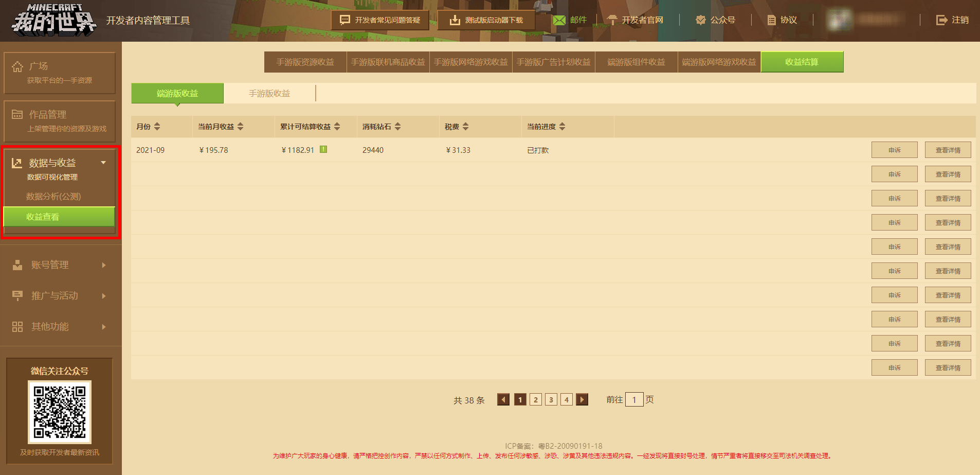Open 作品管理 sidebar section
This screenshot has width=980, height=475.
[x=60, y=121]
